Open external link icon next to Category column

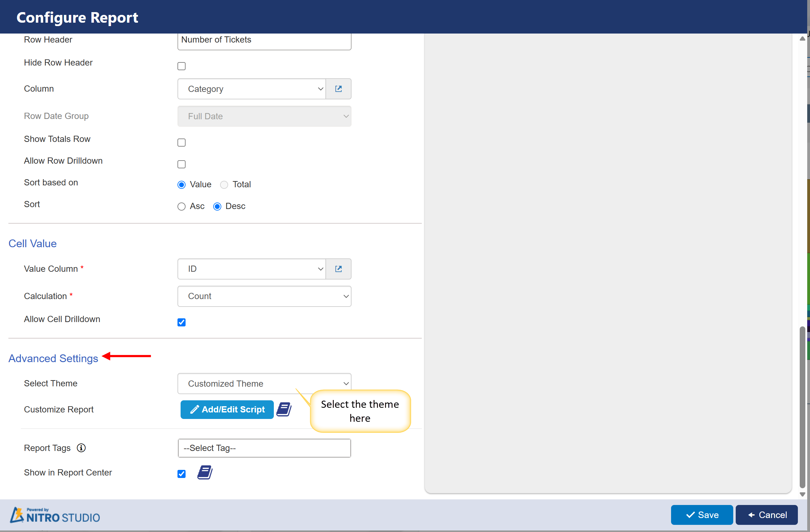tap(338, 89)
